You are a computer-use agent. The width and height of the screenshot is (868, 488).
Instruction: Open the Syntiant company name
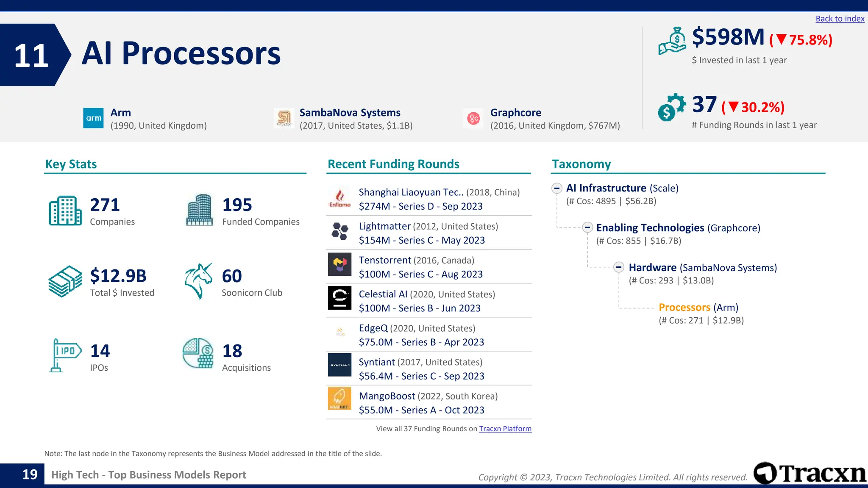377,362
